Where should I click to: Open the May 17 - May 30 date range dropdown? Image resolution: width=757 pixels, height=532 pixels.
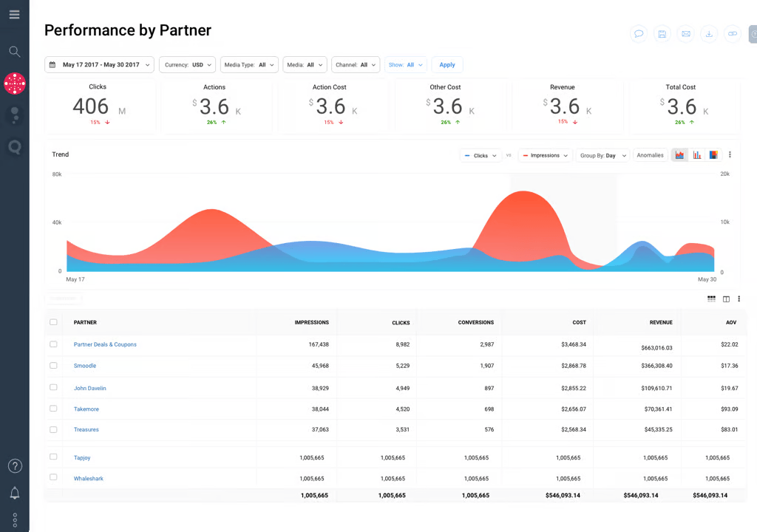click(99, 65)
